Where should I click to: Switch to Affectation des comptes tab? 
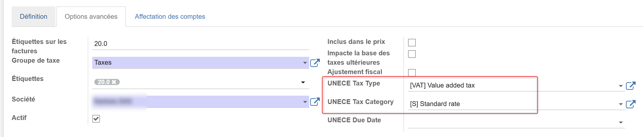170,16
